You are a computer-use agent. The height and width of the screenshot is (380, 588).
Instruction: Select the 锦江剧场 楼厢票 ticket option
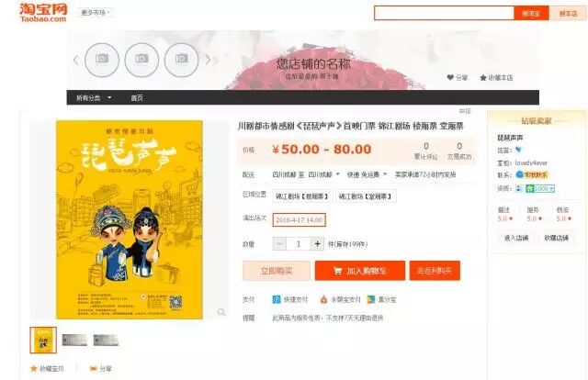[x=302, y=196]
